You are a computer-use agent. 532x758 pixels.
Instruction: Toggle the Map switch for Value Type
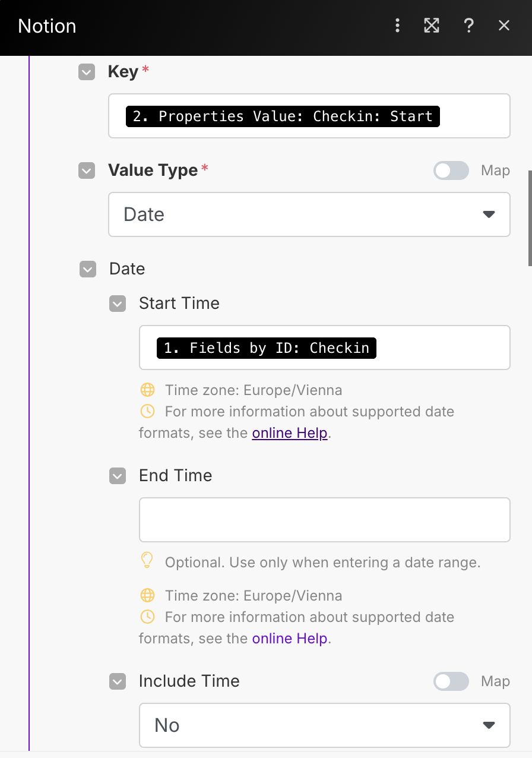pos(451,171)
